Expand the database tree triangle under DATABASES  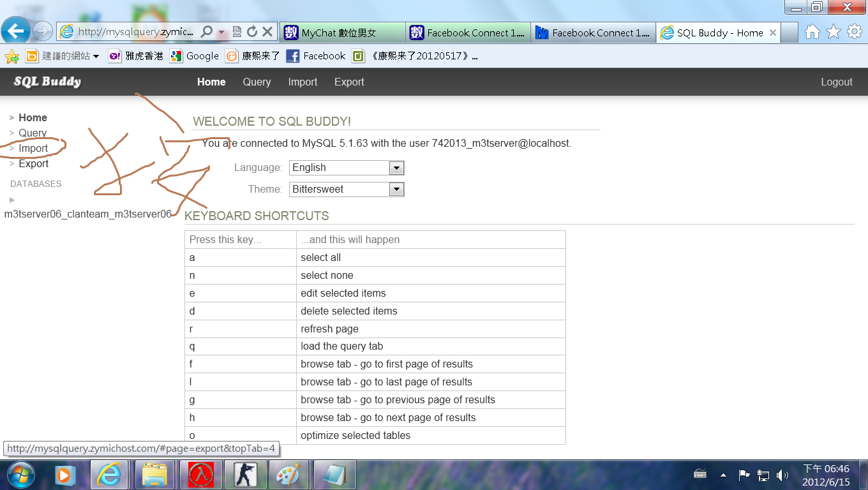coord(12,200)
